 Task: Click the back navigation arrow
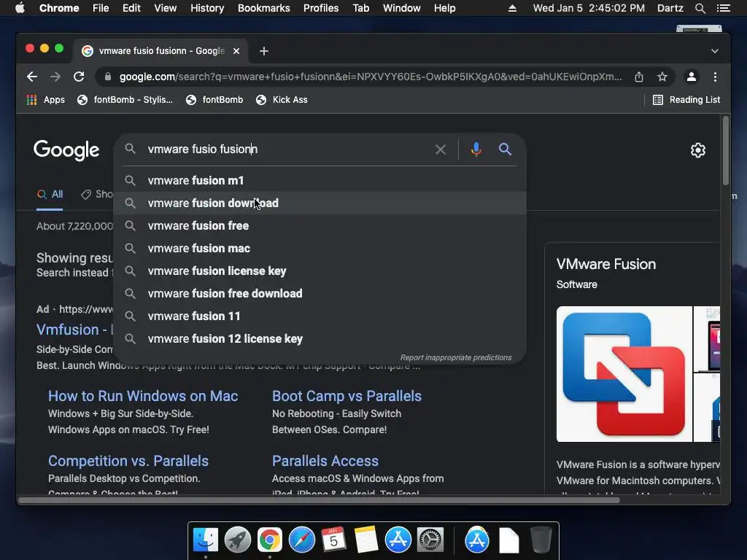(x=32, y=77)
